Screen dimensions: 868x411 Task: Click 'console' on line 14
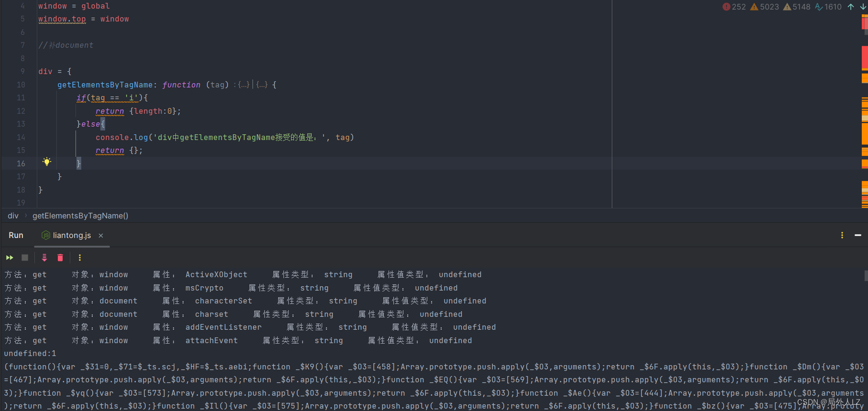pos(112,137)
